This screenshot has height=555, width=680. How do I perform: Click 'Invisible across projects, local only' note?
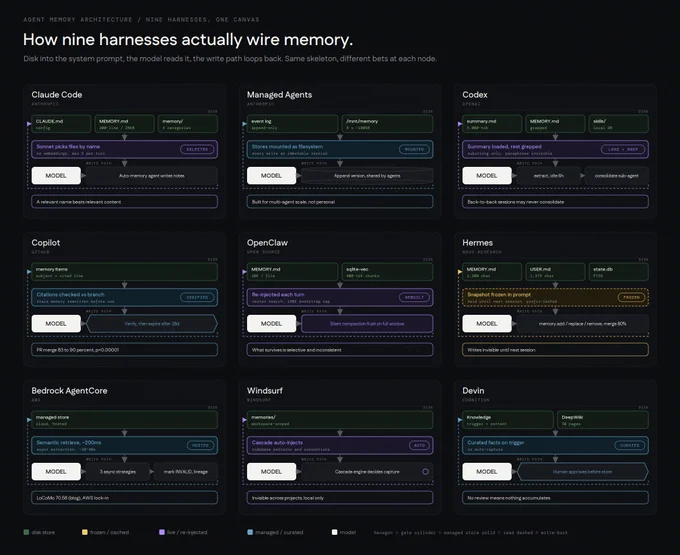[x=340, y=497]
